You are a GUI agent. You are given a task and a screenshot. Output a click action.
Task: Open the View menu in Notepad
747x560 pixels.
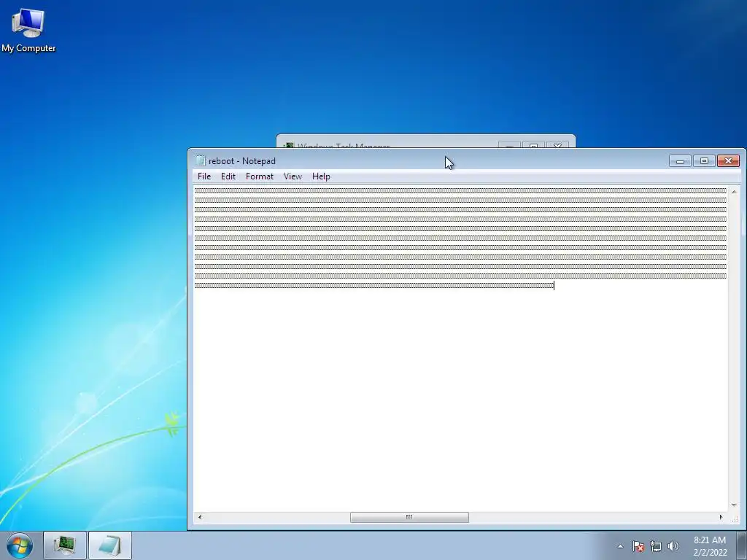(x=293, y=176)
